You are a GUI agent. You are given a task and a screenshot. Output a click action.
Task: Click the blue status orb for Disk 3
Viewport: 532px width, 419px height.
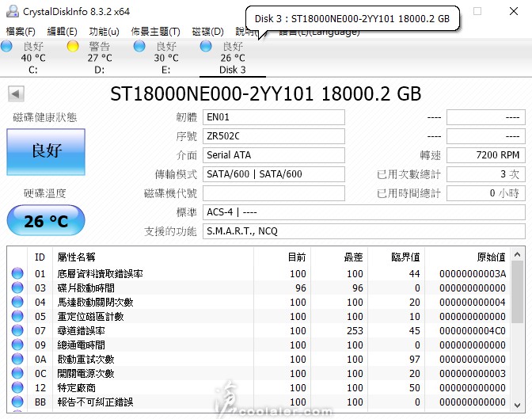[x=206, y=46]
